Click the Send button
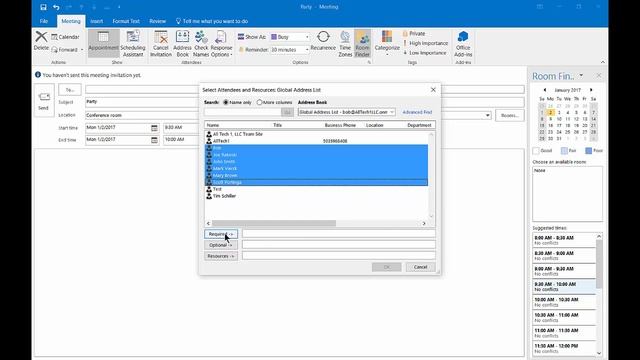The image size is (640, 360). (x=44, y=100)
